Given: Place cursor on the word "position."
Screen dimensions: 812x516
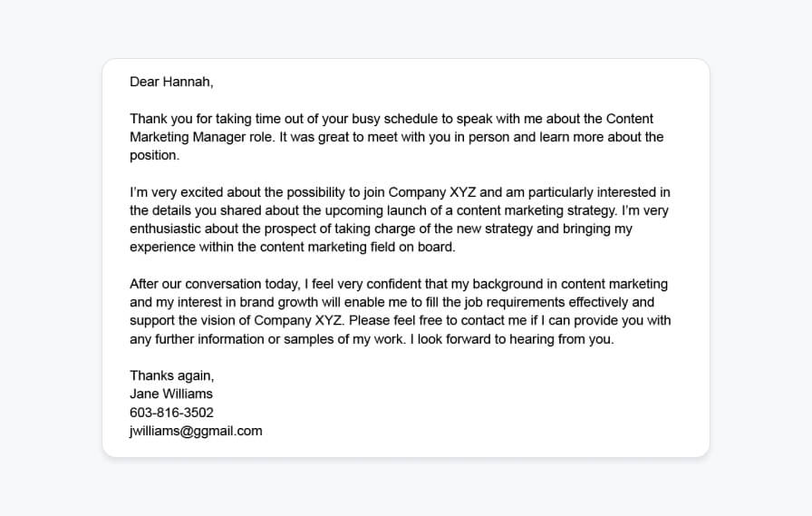Looking at the screenshot, I should pyautogui.click(x=155, y=155).
